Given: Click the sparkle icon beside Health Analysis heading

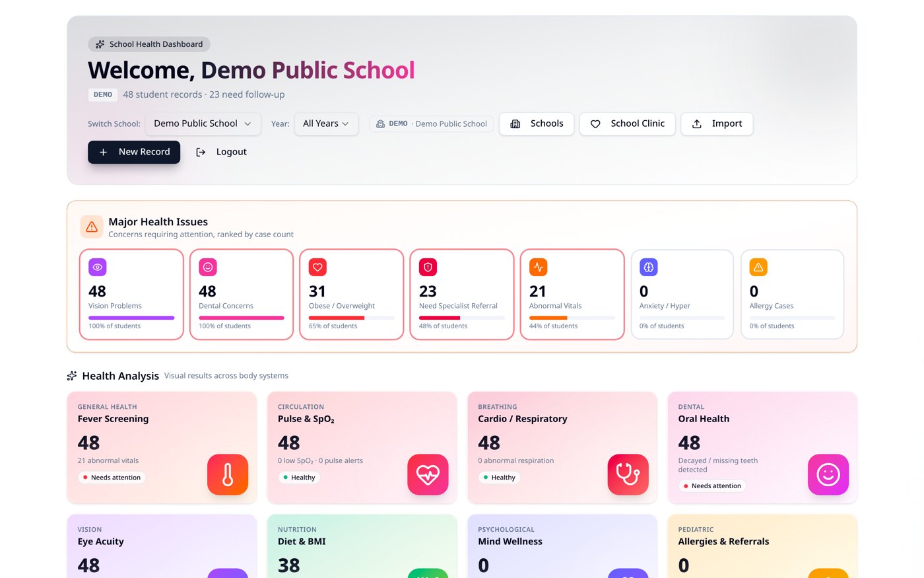Looking at the screenshot, I should pyautogui.click(x=72, y=376).
